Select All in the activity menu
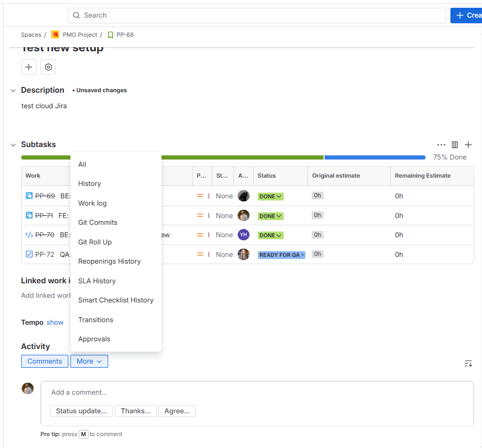 coord(116,165)
